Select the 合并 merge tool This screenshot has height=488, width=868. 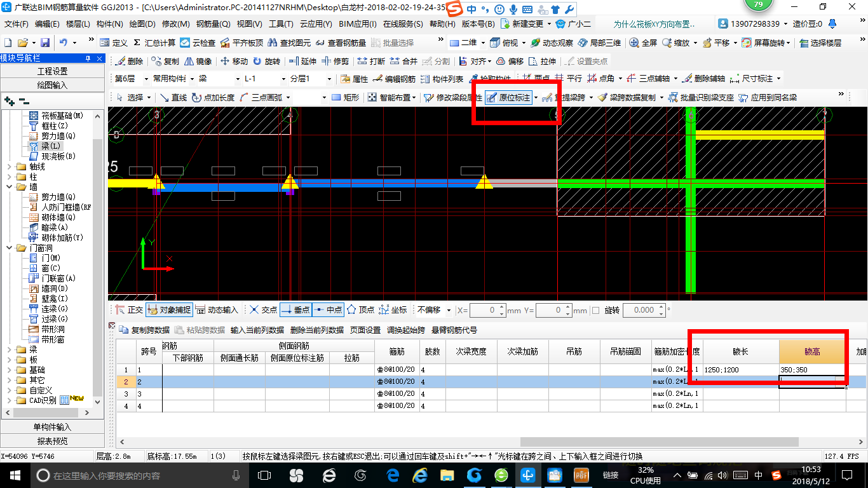[403, 61]
